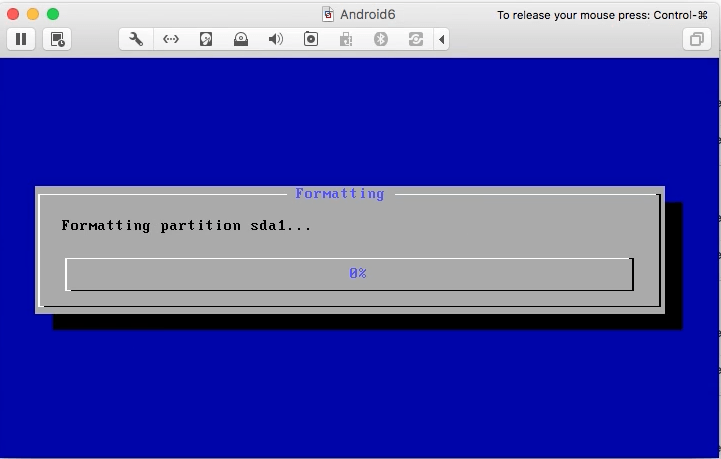
Task: Click the mouse release hint text
Action: 602,15
